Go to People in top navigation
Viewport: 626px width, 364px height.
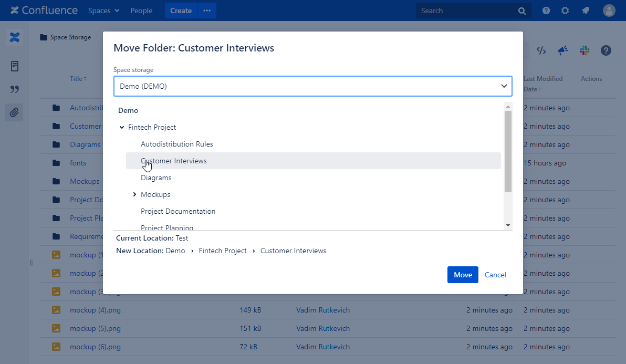141,11
